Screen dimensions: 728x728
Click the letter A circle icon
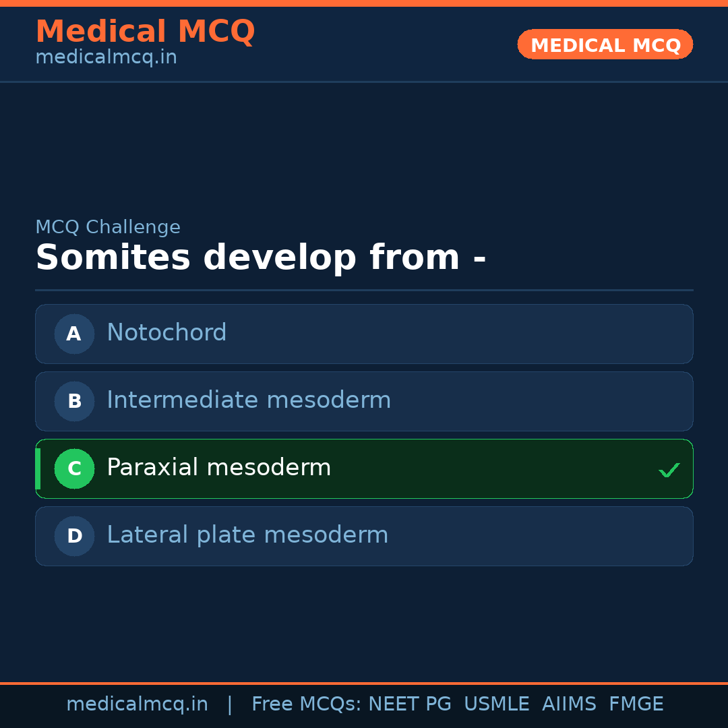click(74, 334)
